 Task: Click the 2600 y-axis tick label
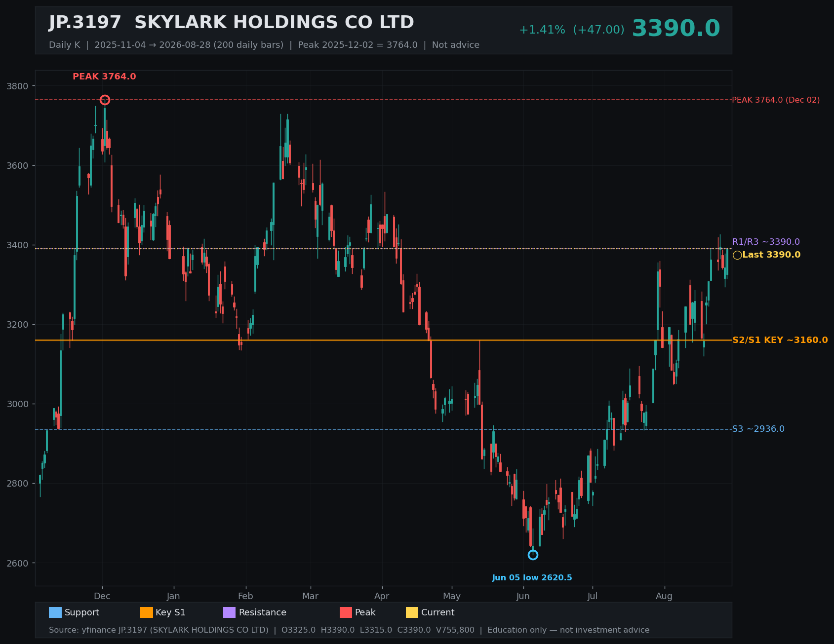(x=18, y=563)
